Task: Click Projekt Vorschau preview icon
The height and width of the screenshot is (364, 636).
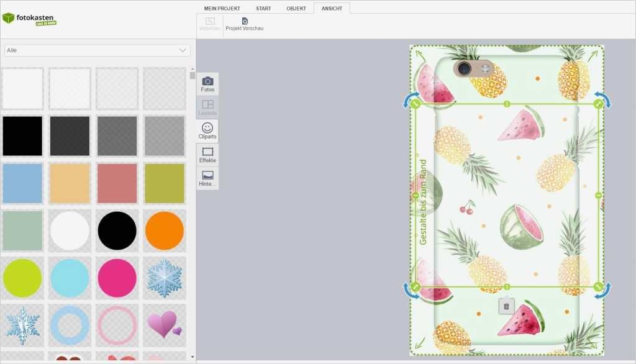Action: pyautogui.click(x=245, y=24)
